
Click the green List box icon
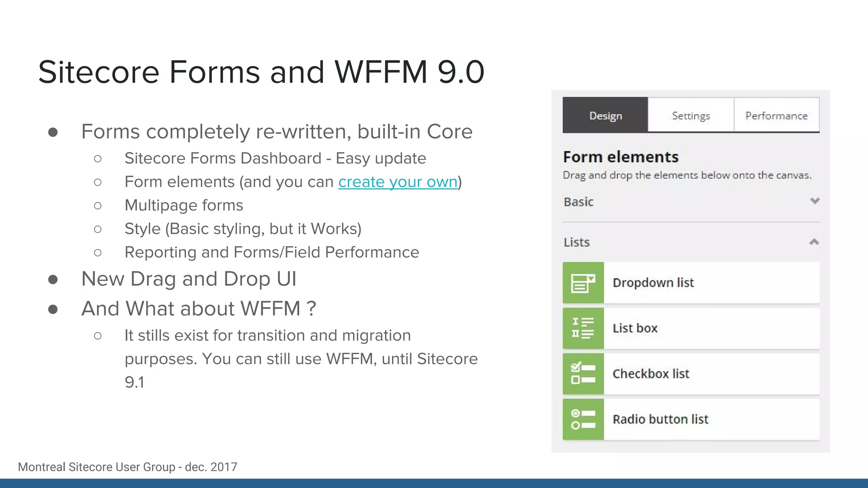point(583,328)
